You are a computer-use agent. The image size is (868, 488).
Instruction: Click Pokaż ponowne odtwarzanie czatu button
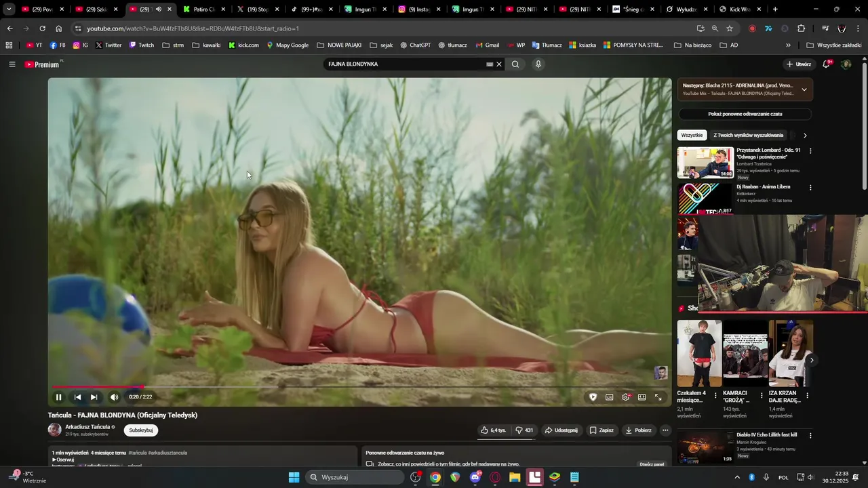click(745, 114)
